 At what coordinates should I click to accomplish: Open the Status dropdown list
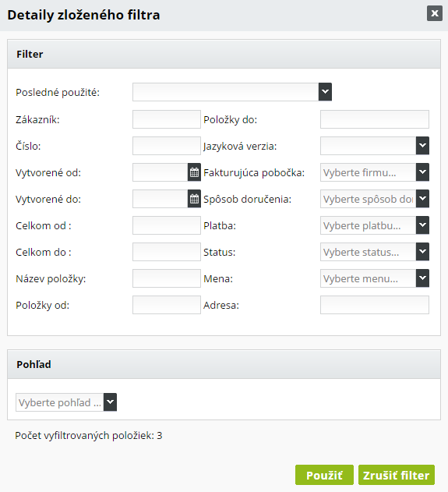(x=422, y=252)
